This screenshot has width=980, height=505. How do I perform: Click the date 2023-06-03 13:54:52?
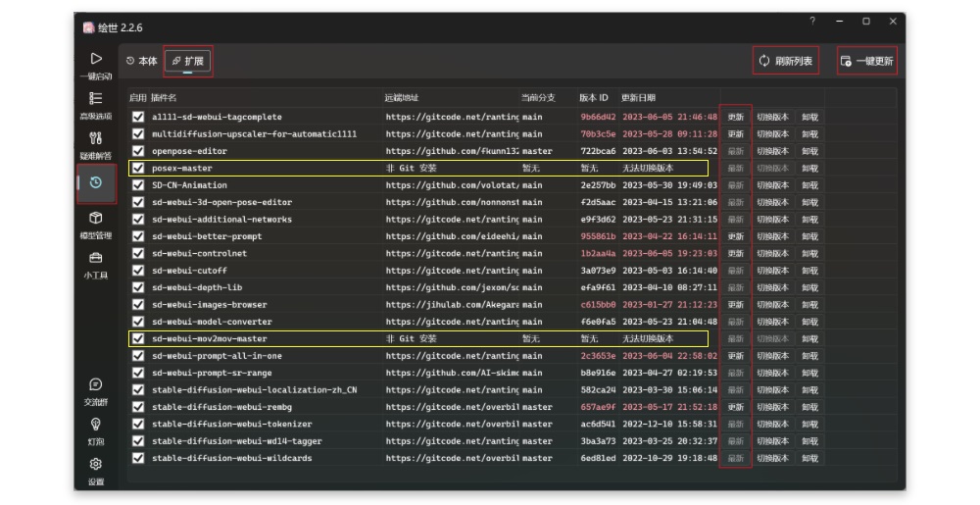(x=670, y=151)
